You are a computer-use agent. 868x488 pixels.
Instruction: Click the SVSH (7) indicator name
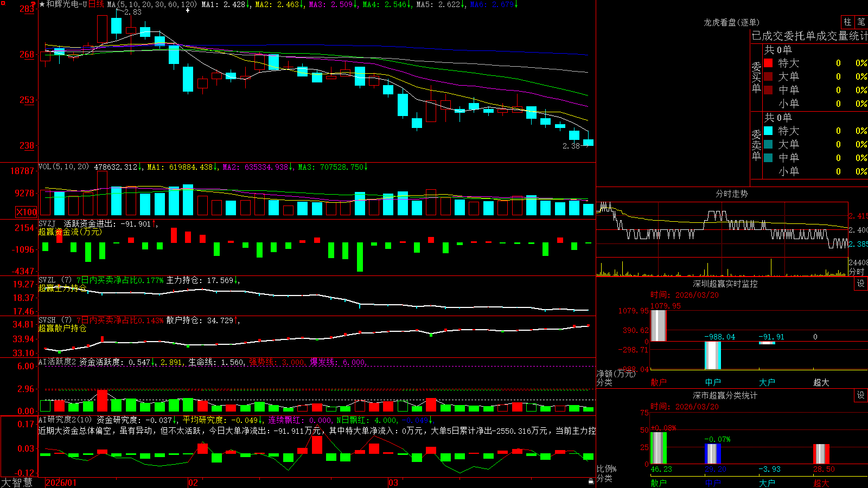pos(55,320)
